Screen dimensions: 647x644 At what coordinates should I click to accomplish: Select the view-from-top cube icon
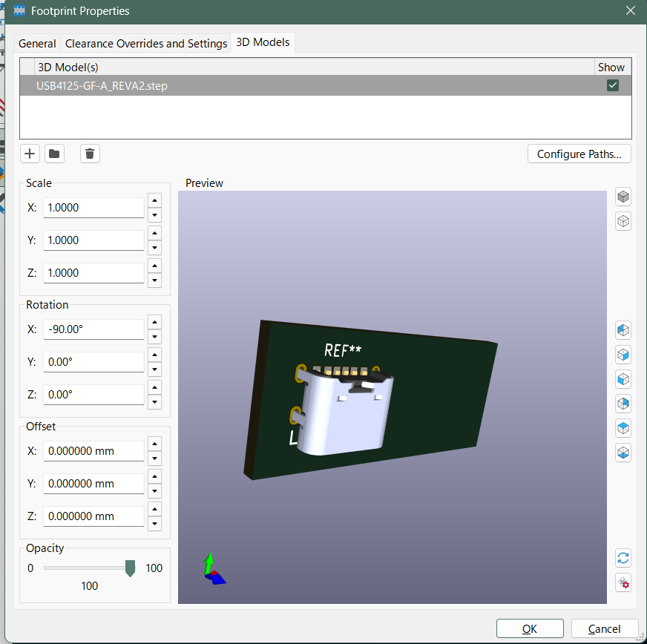[x=623, y=428]
